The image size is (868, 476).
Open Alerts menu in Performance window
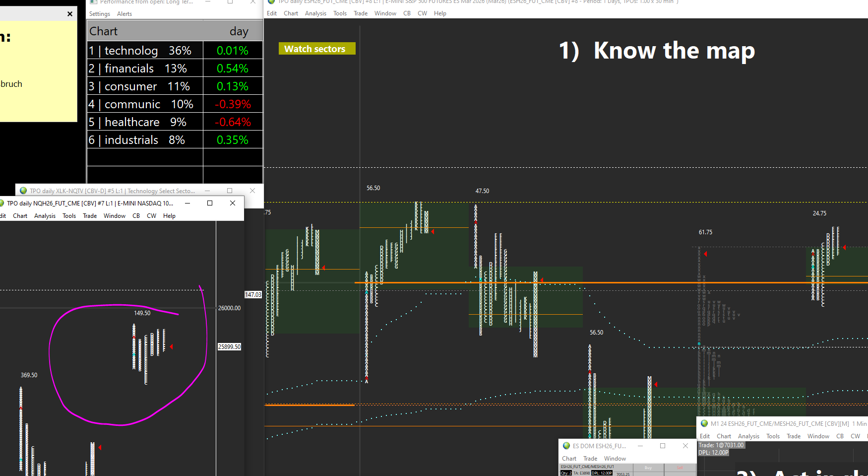pyautogui.click(x=124, y=14)
